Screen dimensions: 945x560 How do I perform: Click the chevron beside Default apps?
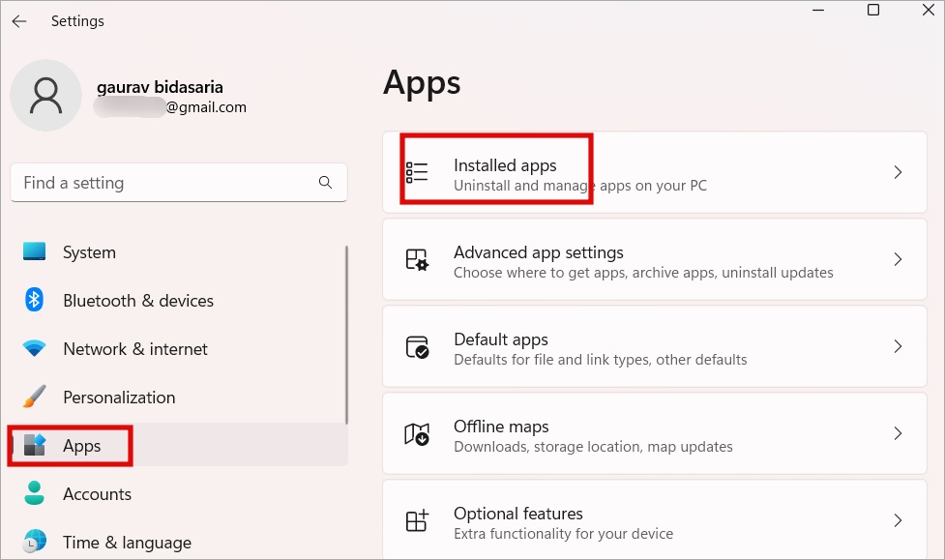(x=898, y=347)
